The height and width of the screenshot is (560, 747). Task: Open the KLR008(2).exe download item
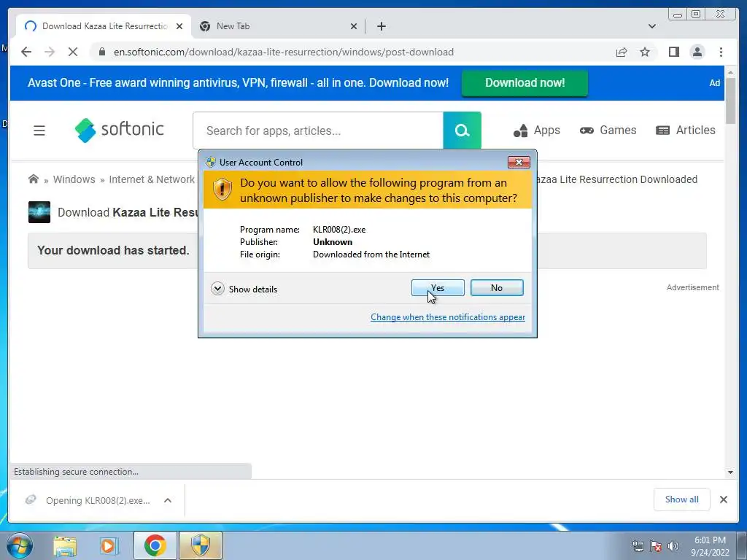coord(90,500)
